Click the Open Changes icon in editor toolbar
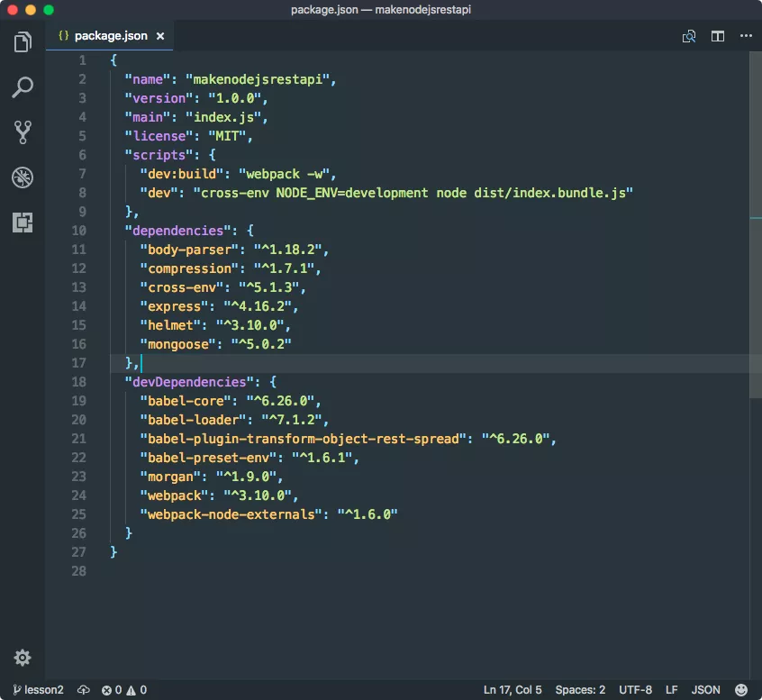762x700 pixels. [x=689, y=36]
